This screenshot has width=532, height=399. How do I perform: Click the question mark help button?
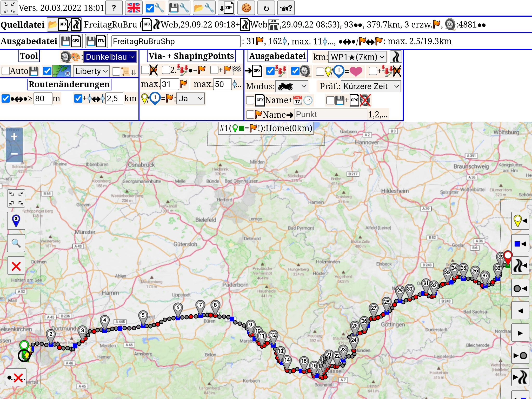coord(114,8)
